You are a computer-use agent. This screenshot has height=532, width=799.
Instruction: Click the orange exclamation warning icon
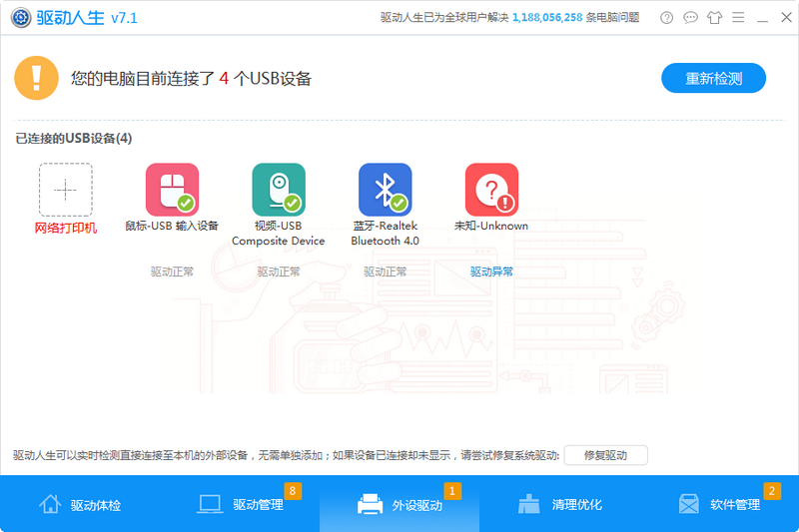pyautogui.click(x=36, y=78)
